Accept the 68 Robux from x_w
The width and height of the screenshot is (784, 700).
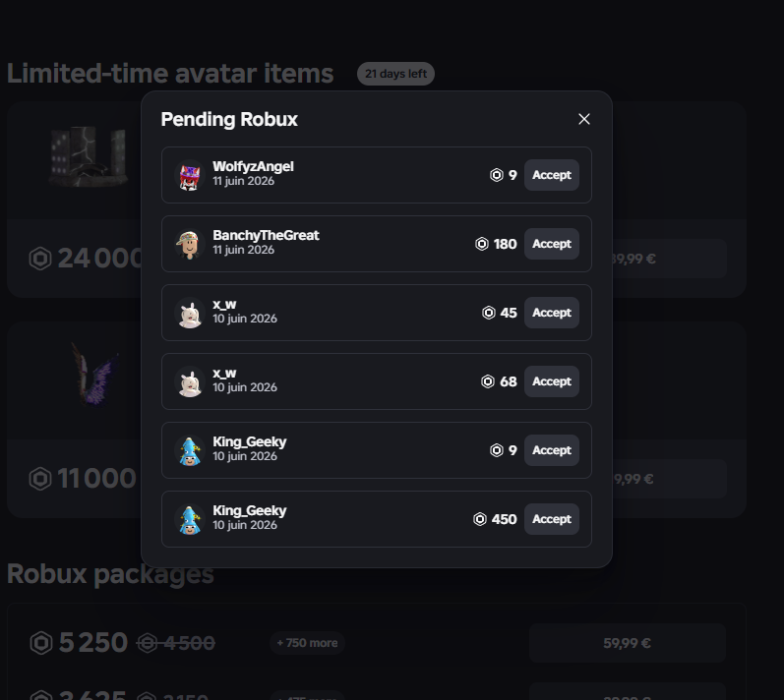pos(552,381)
